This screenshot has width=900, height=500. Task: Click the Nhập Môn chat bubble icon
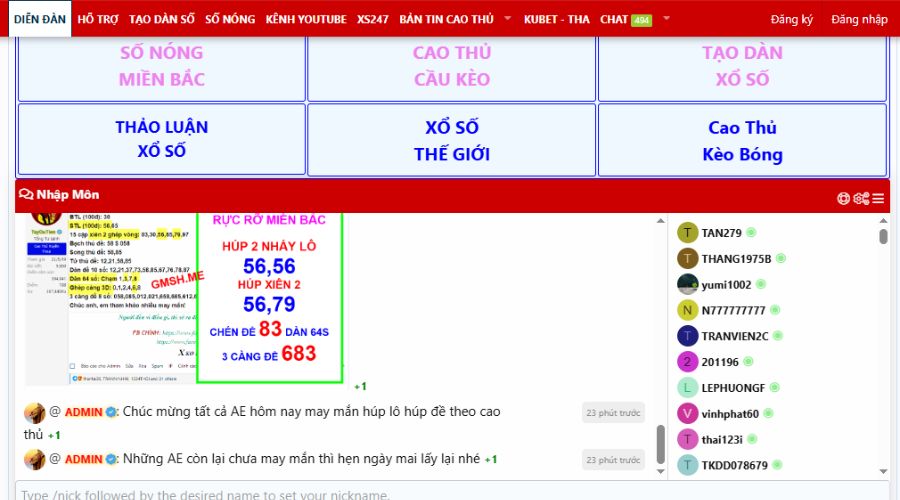click(26, 195)
